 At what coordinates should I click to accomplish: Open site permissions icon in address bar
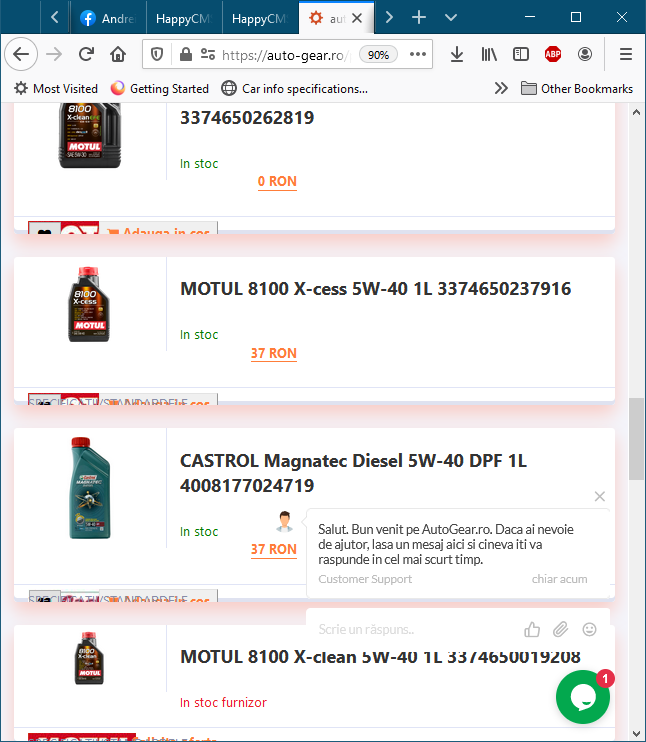[208, 54]
